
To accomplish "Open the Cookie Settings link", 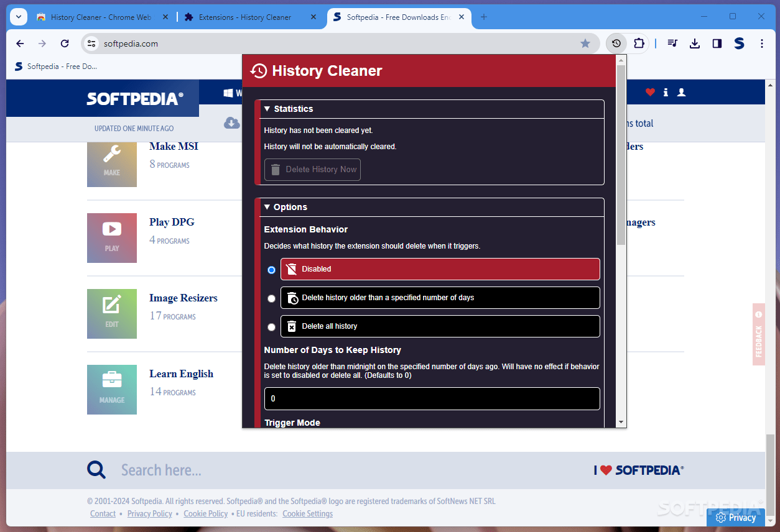I will click(307, 513).
